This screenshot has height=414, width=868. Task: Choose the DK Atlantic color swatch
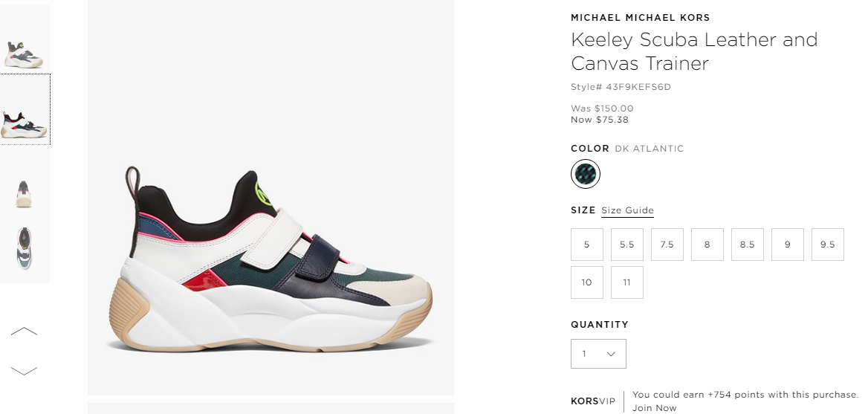tap(586, 174)
